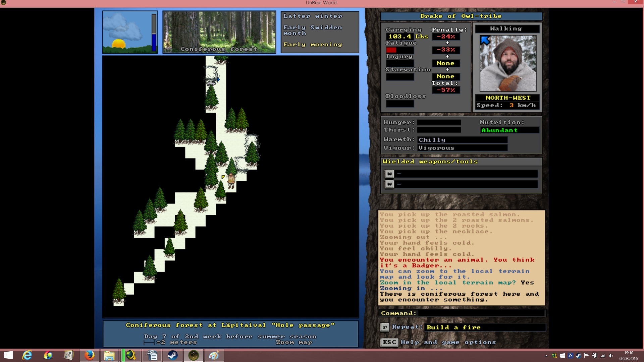Click the blue direction arrow on the portrait
The height and width of the screenshot is (362, 644).
(485, 40)
